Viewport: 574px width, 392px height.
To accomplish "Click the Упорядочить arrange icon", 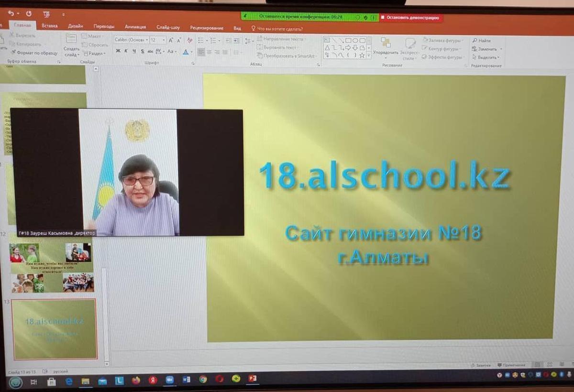I will (x=386, y=44).
